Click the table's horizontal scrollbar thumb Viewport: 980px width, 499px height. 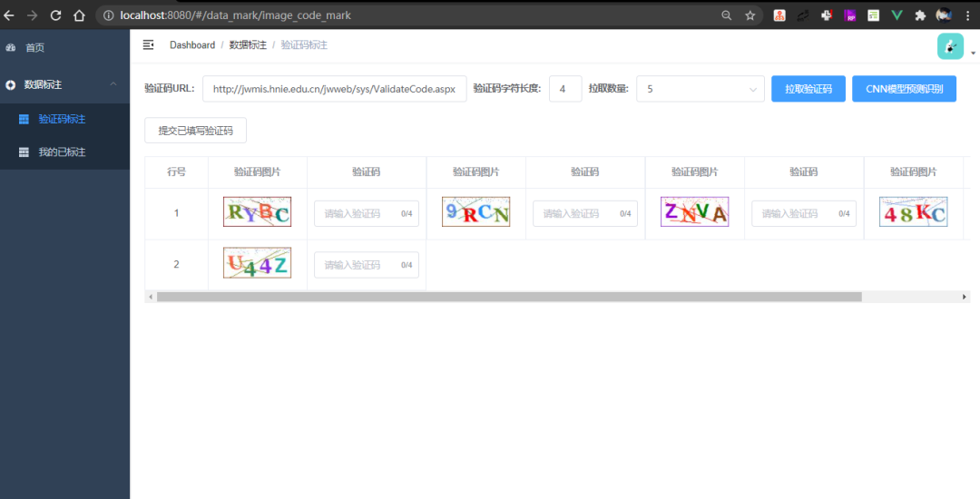pyautogui.click(x=509, y=297)
